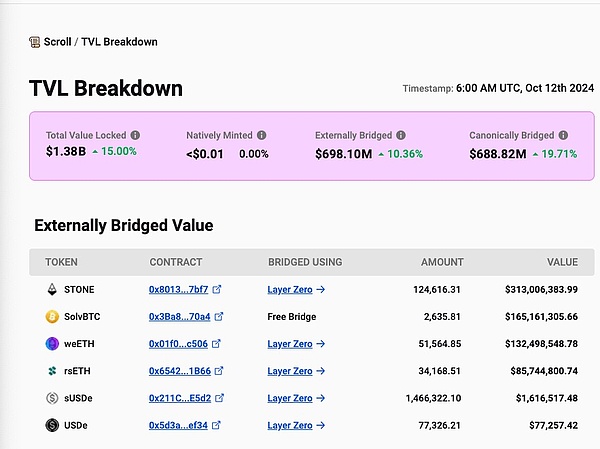Screen dimensions: 600x449
Task: Open Layer Zero link in USDe row
Action: (x=290, y=425)
